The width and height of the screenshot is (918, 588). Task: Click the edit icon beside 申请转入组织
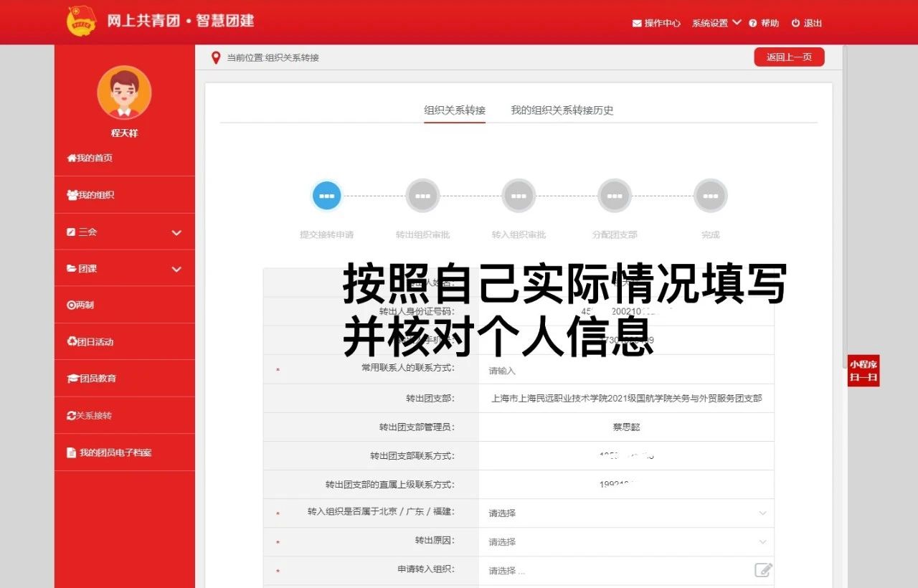[763, 570]
